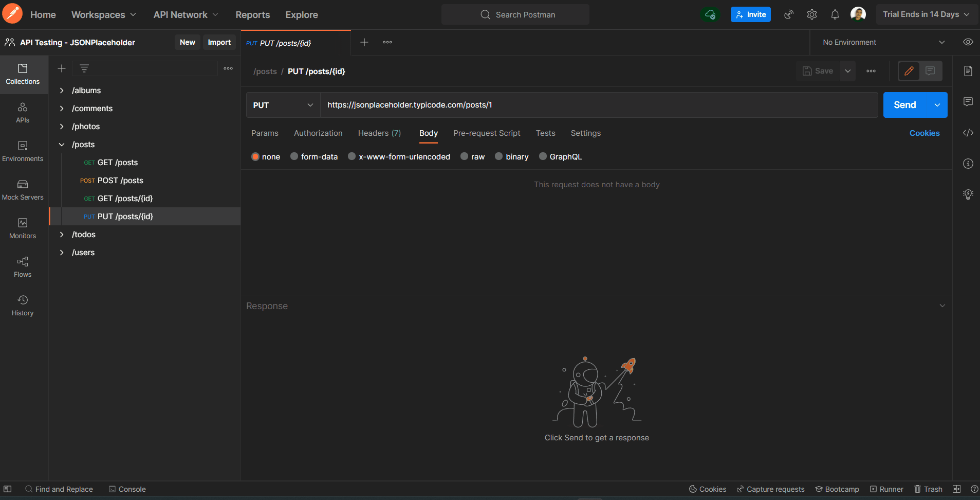Viewport: 980px width, 500px height.
Task: Select the GraphQL body type
Action: [543, 156]
